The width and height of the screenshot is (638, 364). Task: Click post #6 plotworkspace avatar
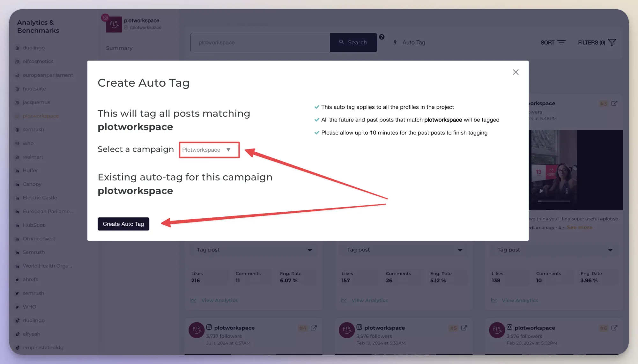pyautogui.click(x=497, y=330)
